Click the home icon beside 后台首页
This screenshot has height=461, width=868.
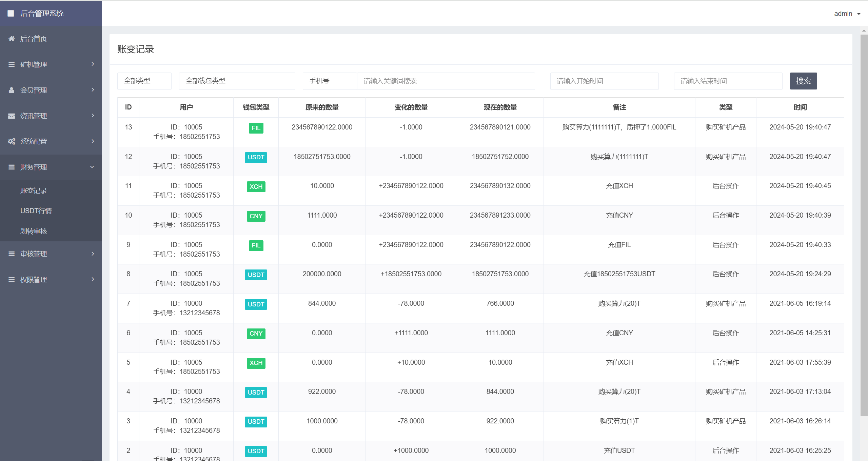coord(12,39)
